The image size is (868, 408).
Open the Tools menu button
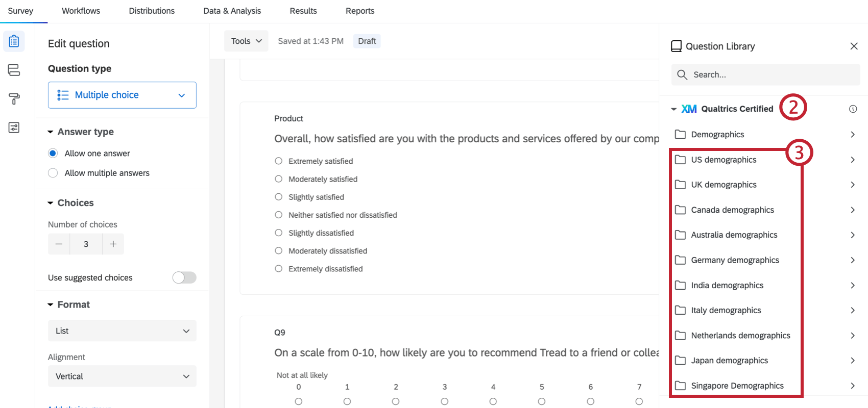point(246,41)
